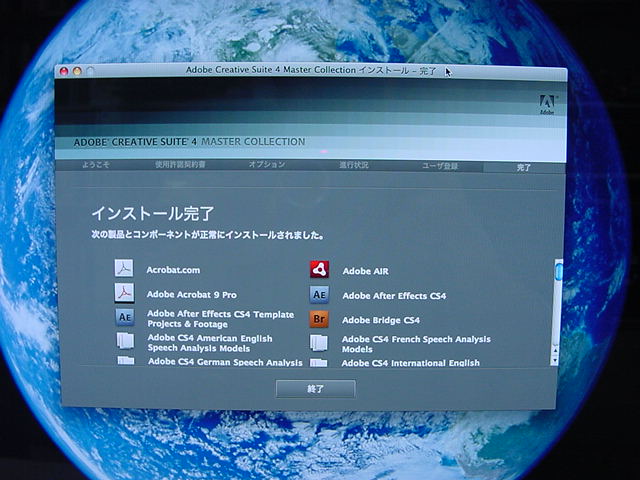Click the Adobe Acrobat 9 Pro label
This screenshot has height=480, width=640.
coord(192,295)
